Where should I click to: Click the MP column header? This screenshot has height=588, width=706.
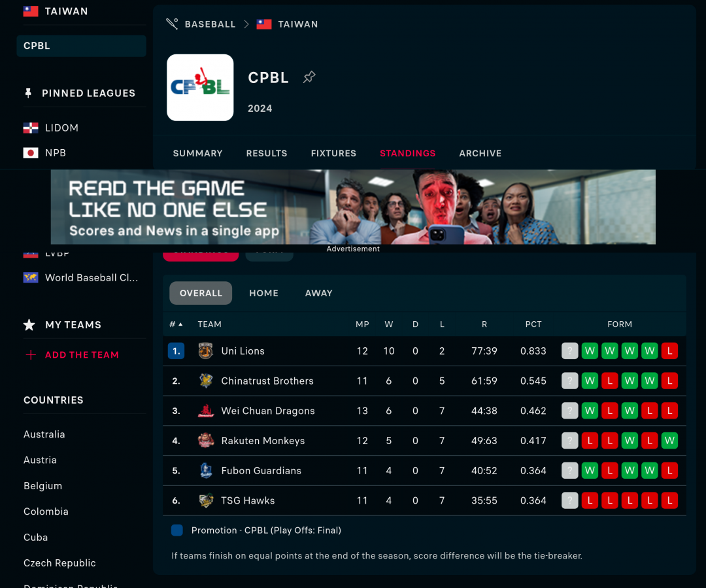(x=362, y=324)
